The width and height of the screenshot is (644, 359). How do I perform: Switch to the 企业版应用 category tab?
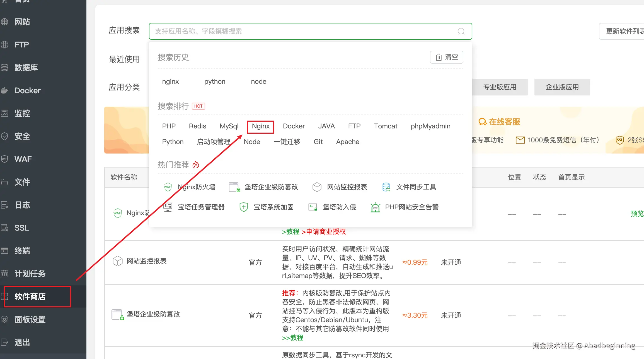click(562, 87)
